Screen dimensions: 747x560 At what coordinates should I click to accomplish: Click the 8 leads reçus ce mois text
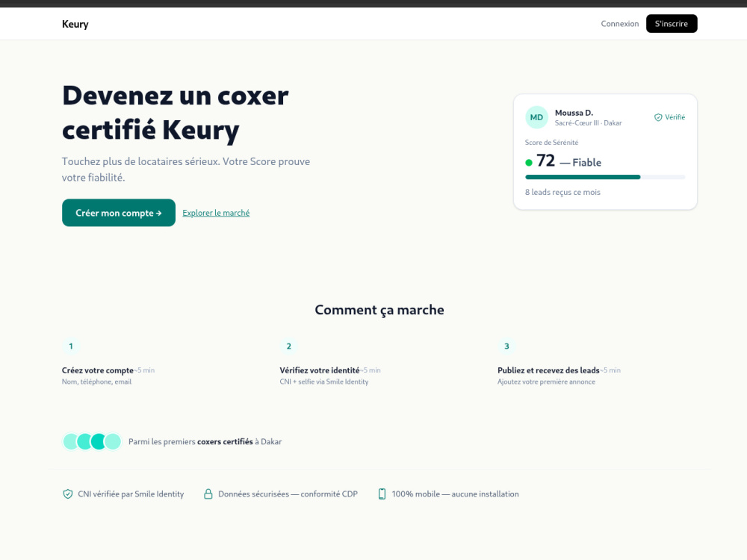point(562,192)
